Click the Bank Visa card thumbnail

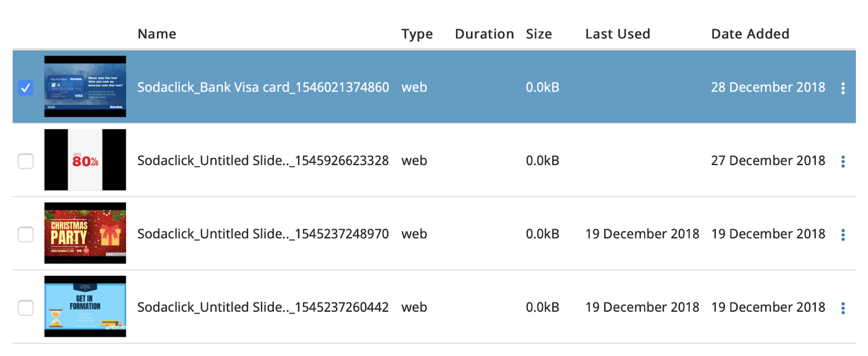click(x=85, y=86)
